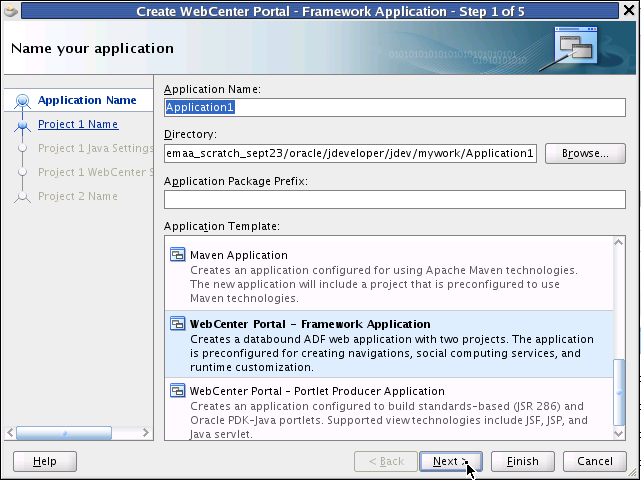Screen dimensions: 641x480
Task: Click the Maven Application template icon
Action: [177, 255]
